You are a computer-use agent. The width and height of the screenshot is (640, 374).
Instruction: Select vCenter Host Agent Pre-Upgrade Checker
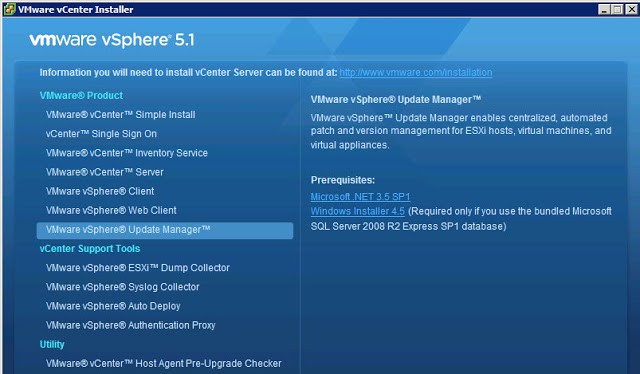pyautogui.click(x=164, y=363)
